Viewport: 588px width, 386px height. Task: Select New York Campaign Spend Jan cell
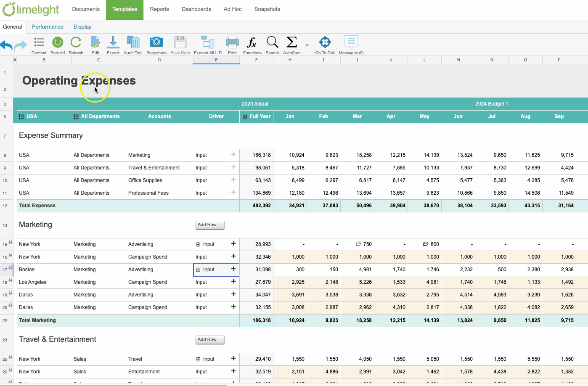coord(290,257)
